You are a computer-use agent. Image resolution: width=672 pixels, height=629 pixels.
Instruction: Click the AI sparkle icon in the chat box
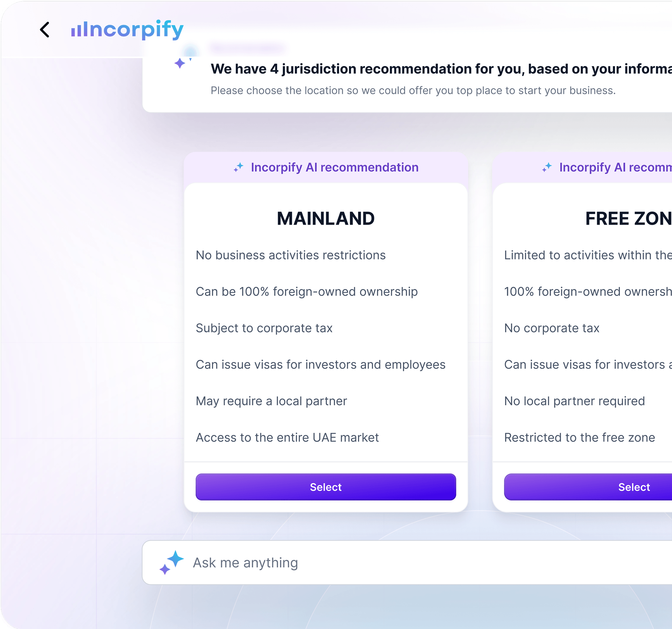click(x=172, y=562)
